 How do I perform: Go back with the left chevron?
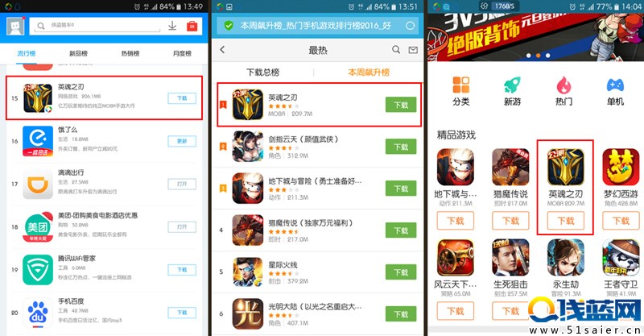(x=222, y=49)
